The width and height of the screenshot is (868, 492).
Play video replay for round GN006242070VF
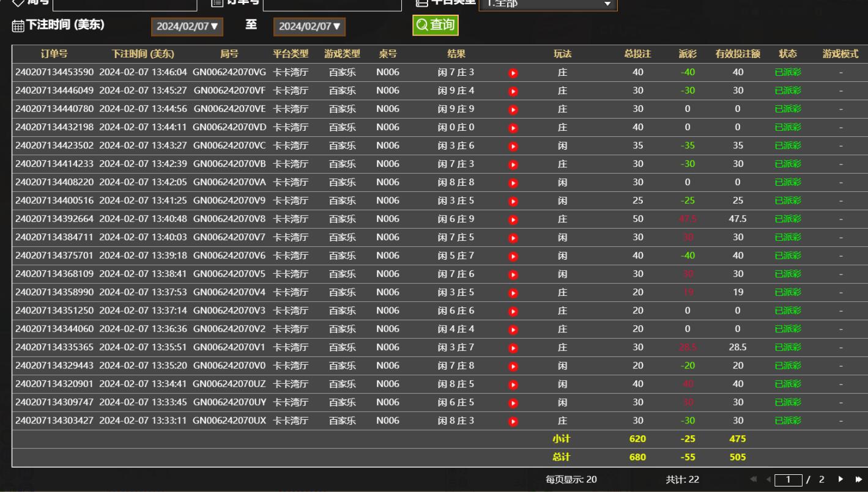(x=513, y=91)
